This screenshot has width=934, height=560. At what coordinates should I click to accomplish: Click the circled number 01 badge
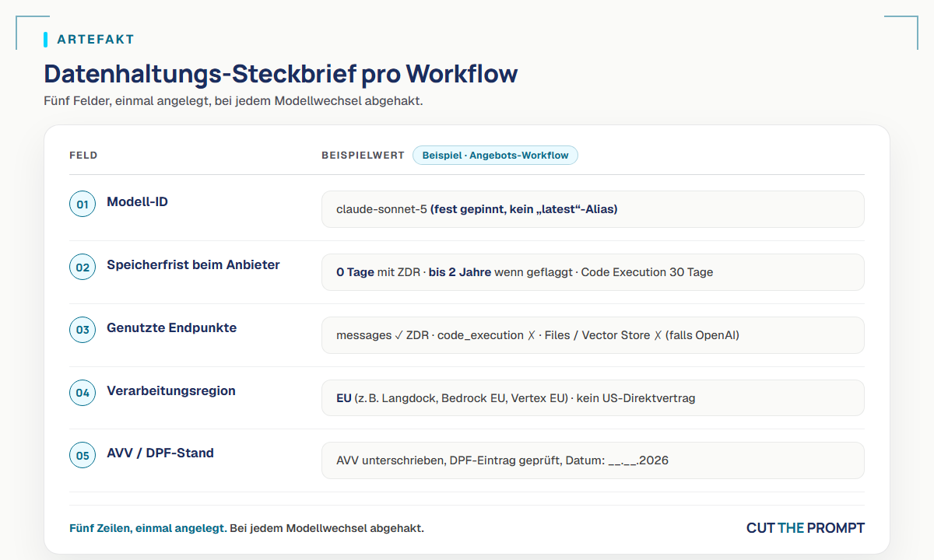click(83, 205)
